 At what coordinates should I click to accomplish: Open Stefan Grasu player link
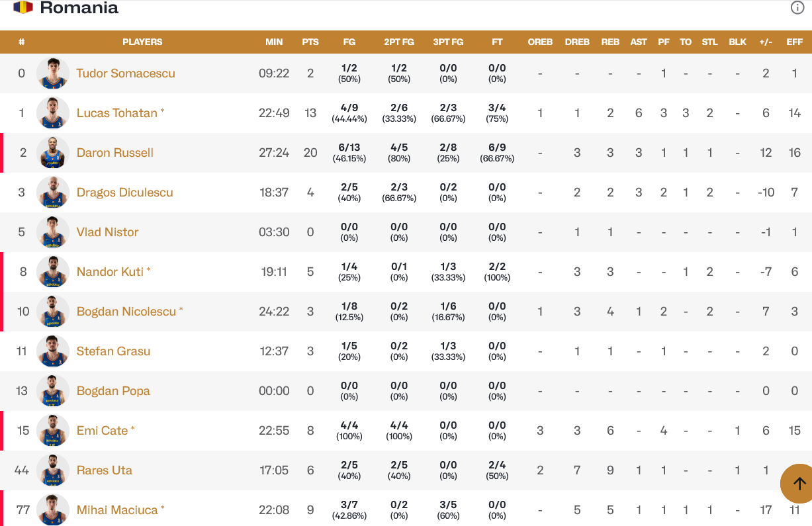[x=114, y=351]
